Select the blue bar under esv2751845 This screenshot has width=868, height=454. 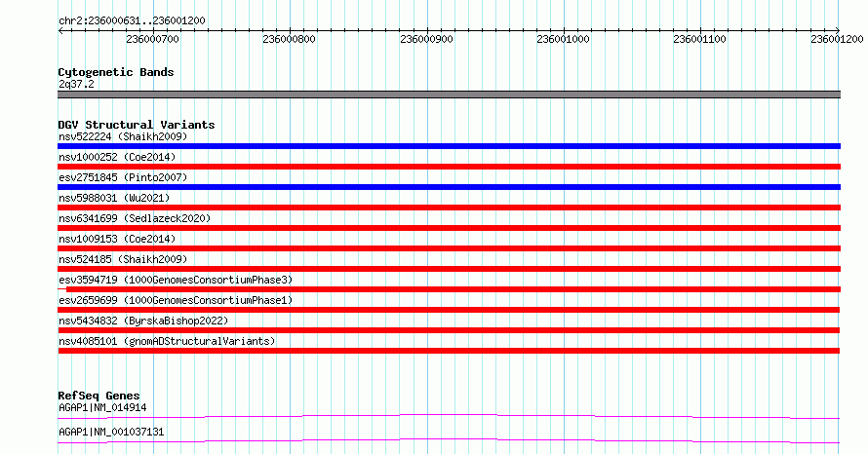449,187
